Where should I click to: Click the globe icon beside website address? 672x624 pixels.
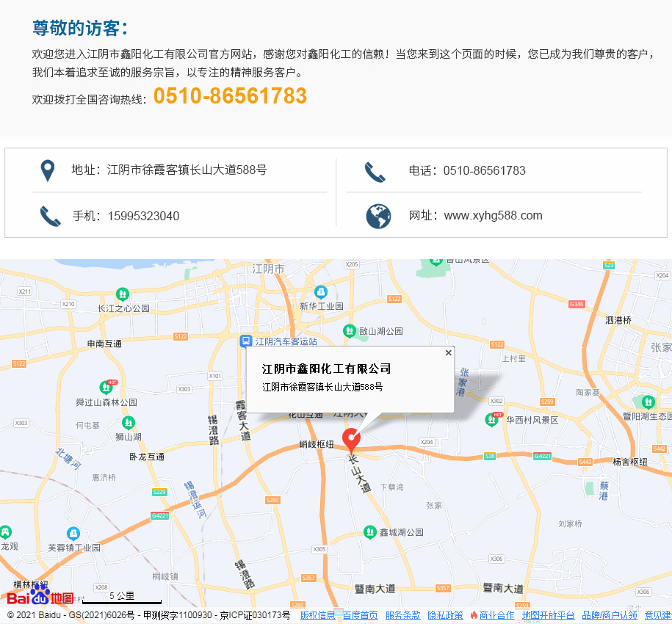click(378, 216)
